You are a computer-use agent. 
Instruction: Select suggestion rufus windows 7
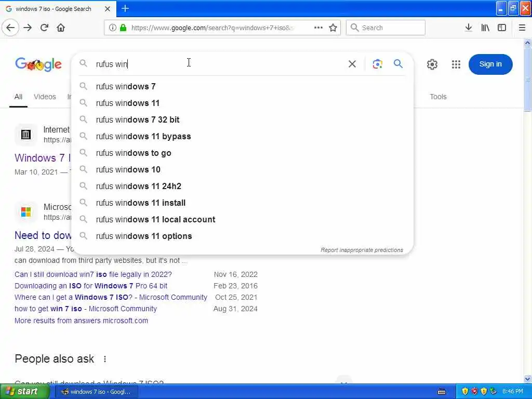click(242, 87)
